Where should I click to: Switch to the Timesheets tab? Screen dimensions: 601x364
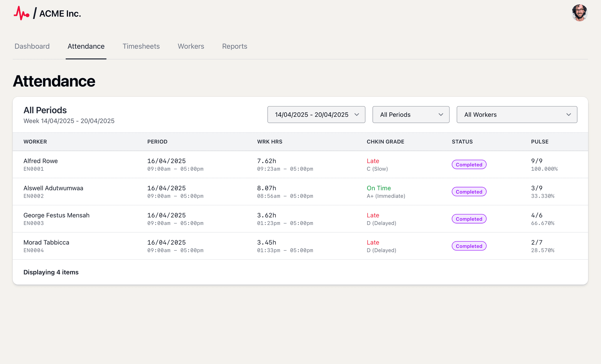(x=141, y=46)
